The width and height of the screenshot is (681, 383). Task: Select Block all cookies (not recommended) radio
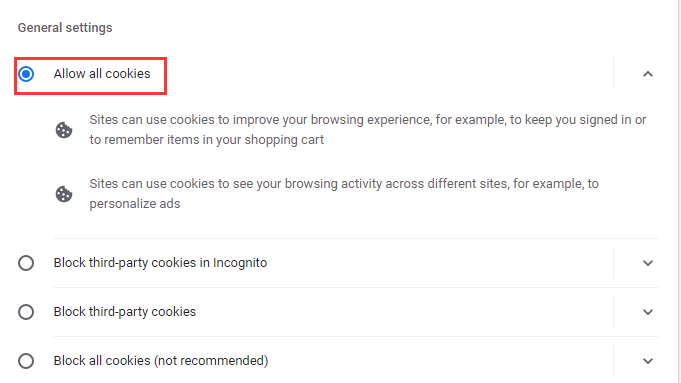26,361
